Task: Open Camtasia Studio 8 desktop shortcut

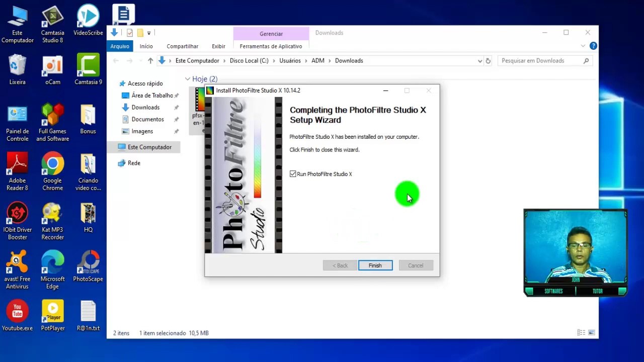Action: (x=52, y=24)
